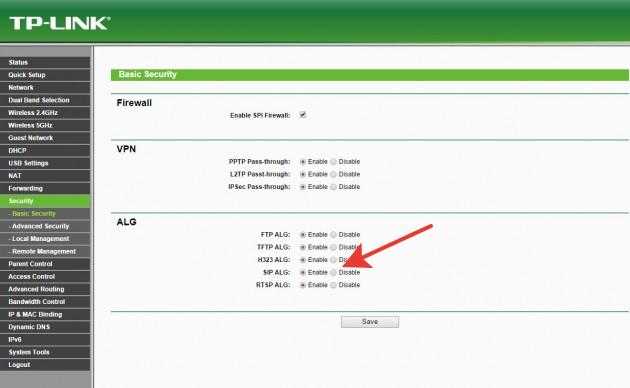Select Enable for IPSec Pass-through
The image size is (630, 388).
(x=303, y=187)
